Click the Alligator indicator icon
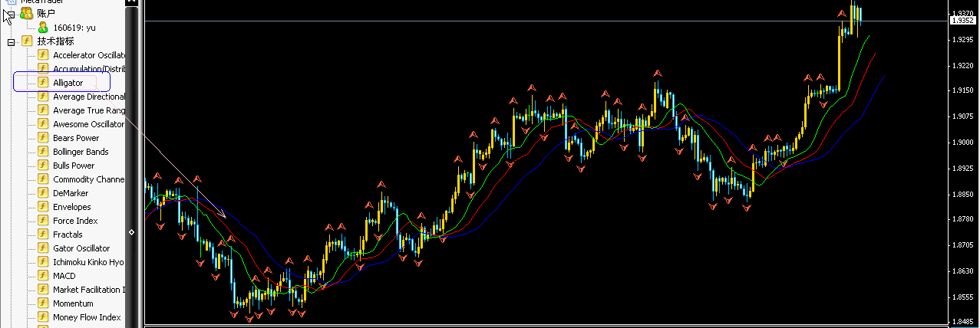Screen dimensions: 980x328 pos(43,83)
